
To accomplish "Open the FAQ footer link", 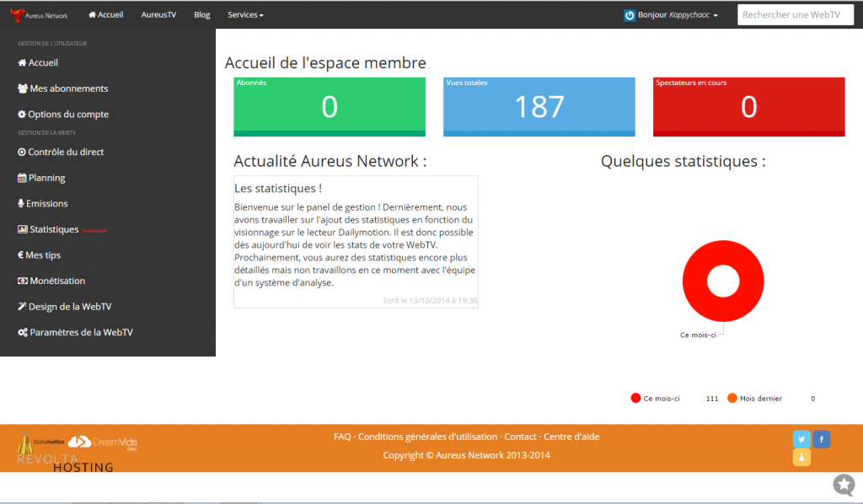I will click(x=342, y=437).
